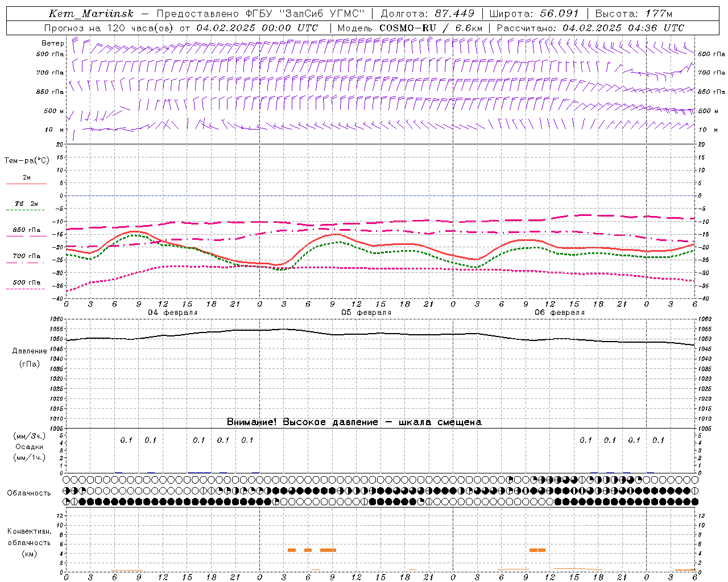Click the computed time Рассчитано: 04.02.2025 04:36 UTC
Image resolution: width=728 pixels, height=582 pixels.
tap(590, 28)
